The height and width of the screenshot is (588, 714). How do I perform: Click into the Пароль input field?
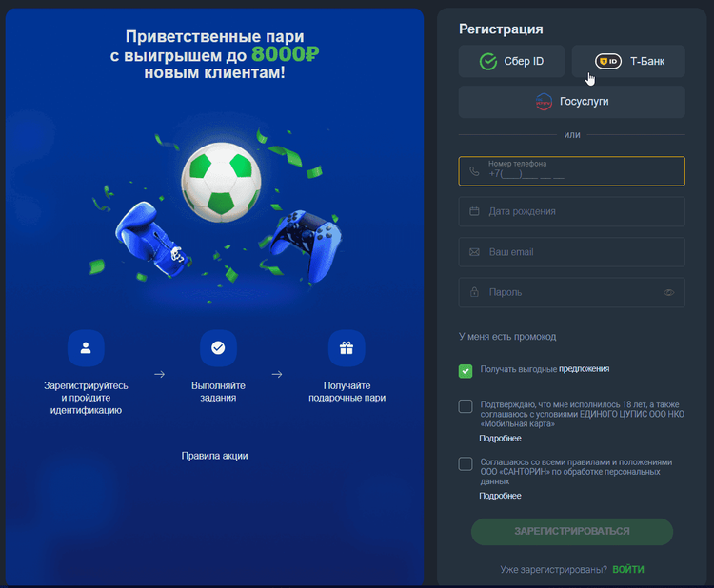coord(571,292)
